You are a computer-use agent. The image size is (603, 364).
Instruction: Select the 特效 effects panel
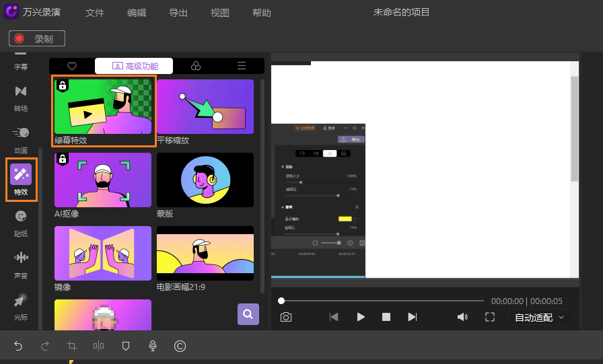click(x=21, y=180)
